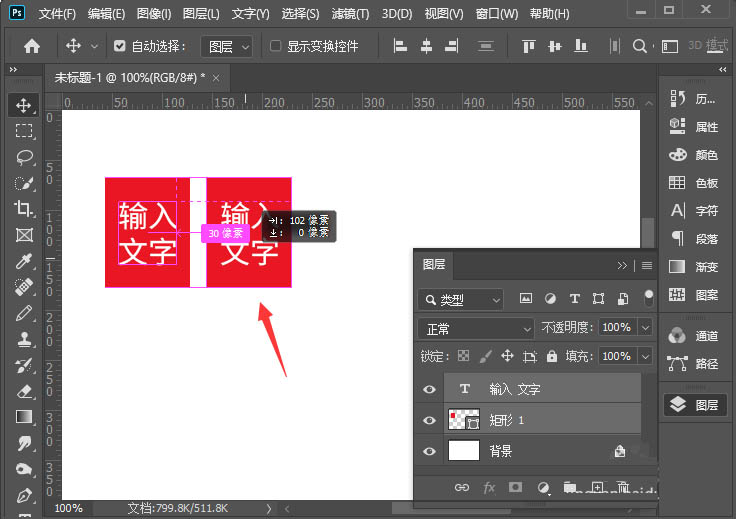Toggle the 自动选择 checkbox
This screenshot has width=736, height=519.
[121, 46]
